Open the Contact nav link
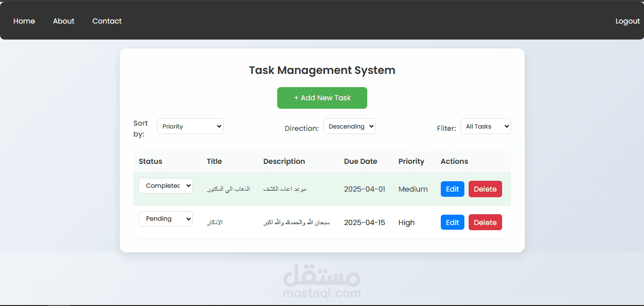The width and height of the screenshot is (644, 306). pos(107,21)
